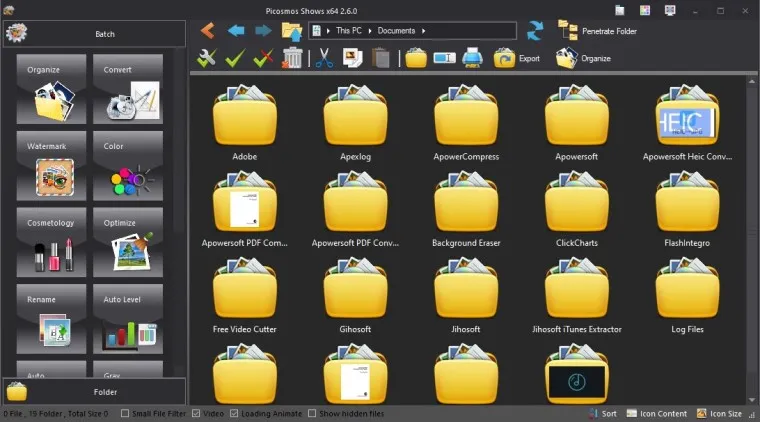Click This PC in the address bar
Image resolution: width=760 pixels, height=422 pixels.
(x=349, y=31)
